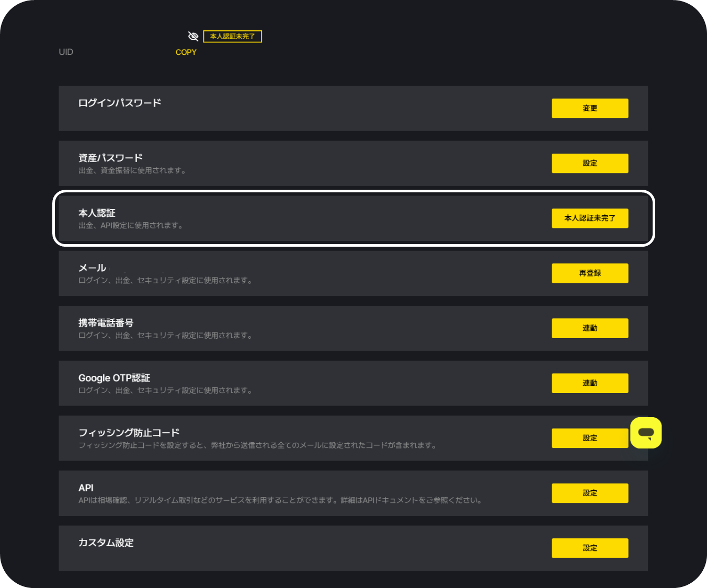Toggle UID visibility eye icon
The image size is (707, 588).
(x=193, y=36)
